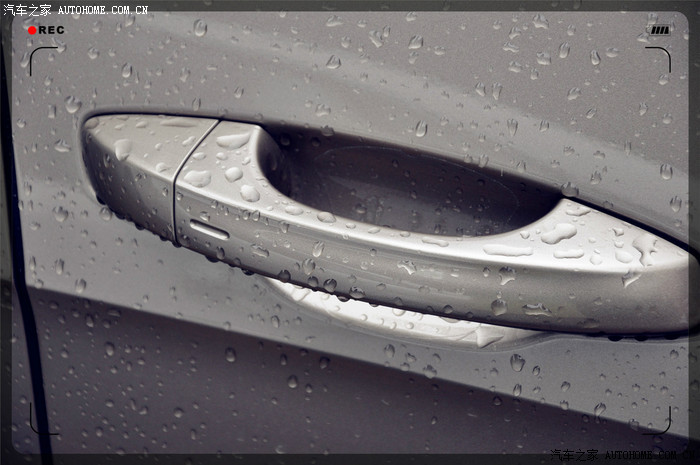
Task: Click the top-left viewfinder corner bracket
Action: click(38, 56)
